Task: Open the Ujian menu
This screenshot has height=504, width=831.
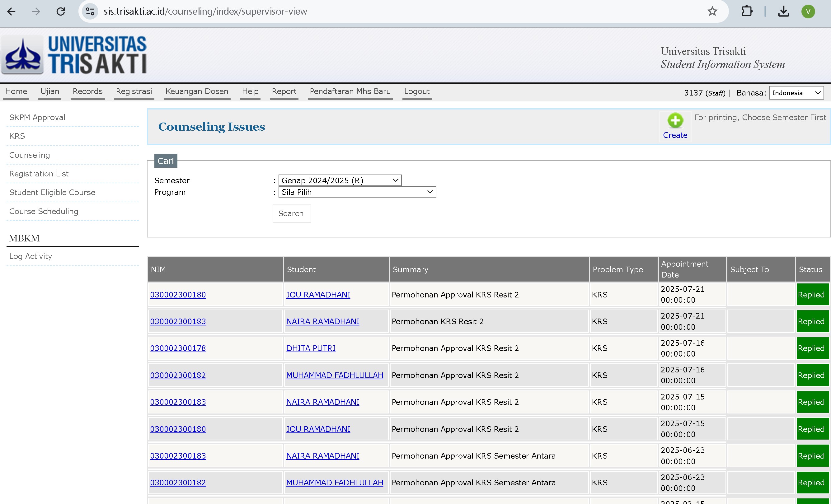Action: [x=49, y=91]
